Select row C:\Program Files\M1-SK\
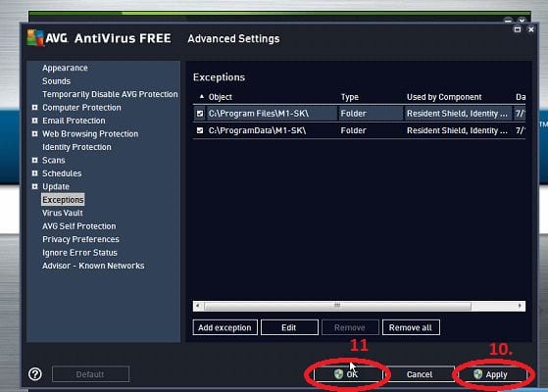The width and height of the screenshot is (548, 392). pos(359,114)
